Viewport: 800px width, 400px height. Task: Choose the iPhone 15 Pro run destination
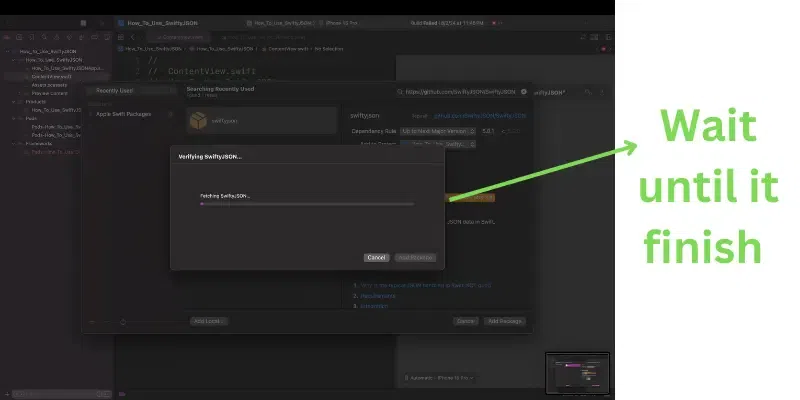(339, 23)
